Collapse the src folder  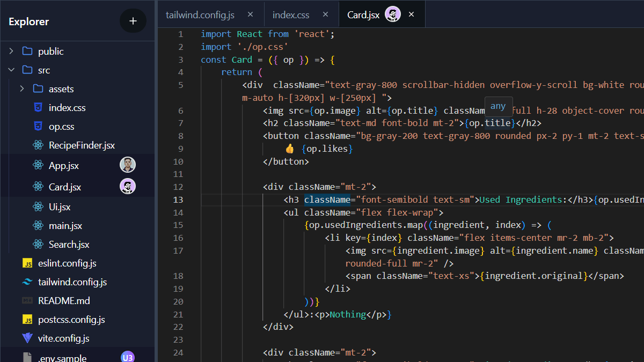coord(11,70)
